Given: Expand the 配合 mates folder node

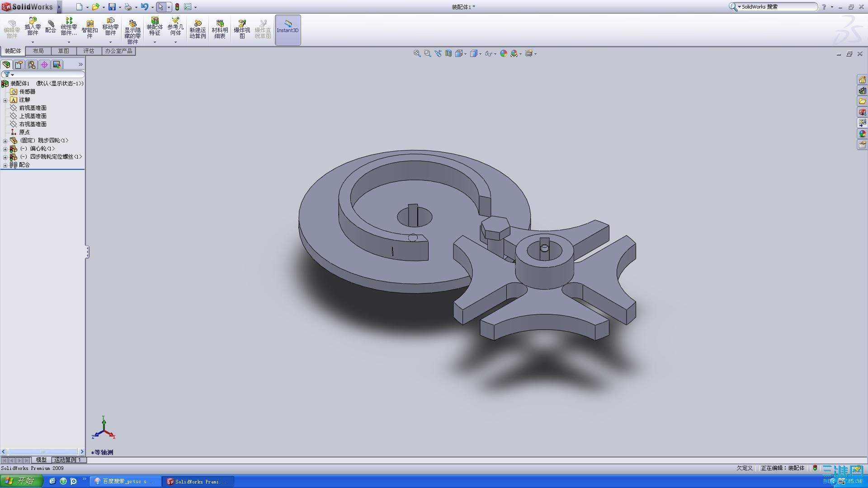Looking at the screenshot, I should (x=5, y=165).
